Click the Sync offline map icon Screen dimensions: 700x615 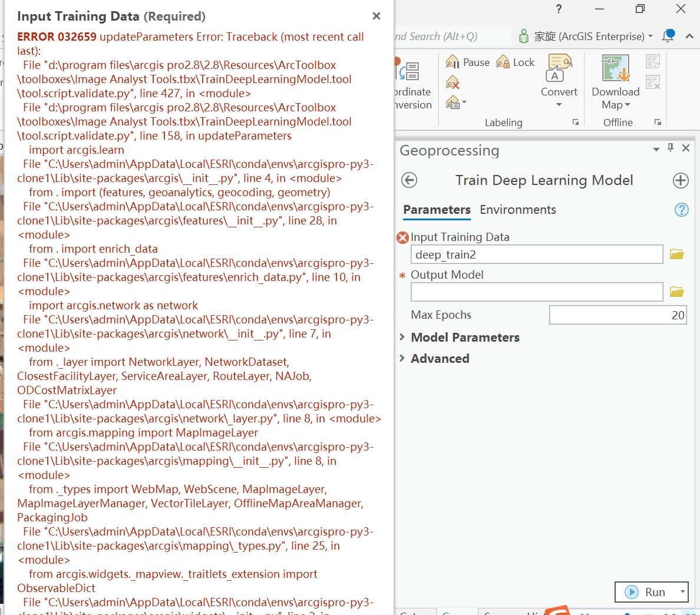click(x=653, y=61)
